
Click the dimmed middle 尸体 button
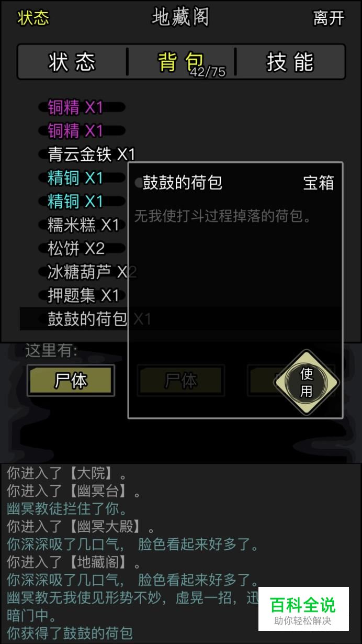point(181,380)
